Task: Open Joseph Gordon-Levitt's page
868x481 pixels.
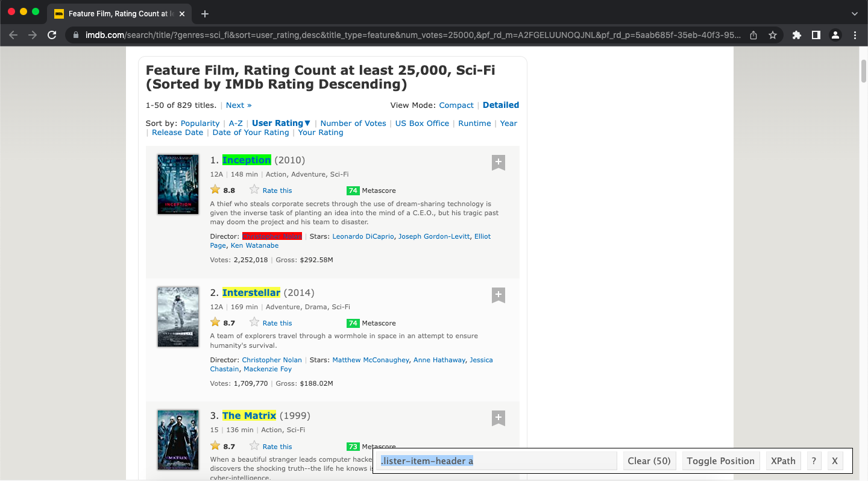Action: [434, 236]
